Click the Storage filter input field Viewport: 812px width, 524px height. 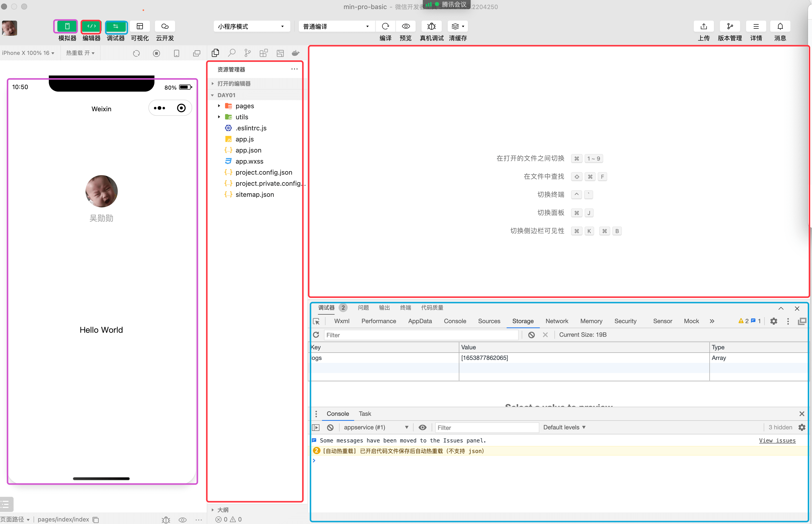421,335
